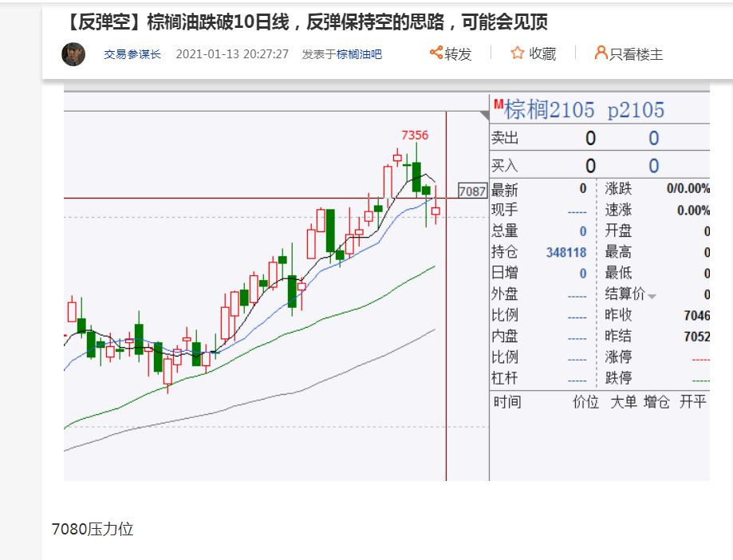Select the 大单 column header

624,402
